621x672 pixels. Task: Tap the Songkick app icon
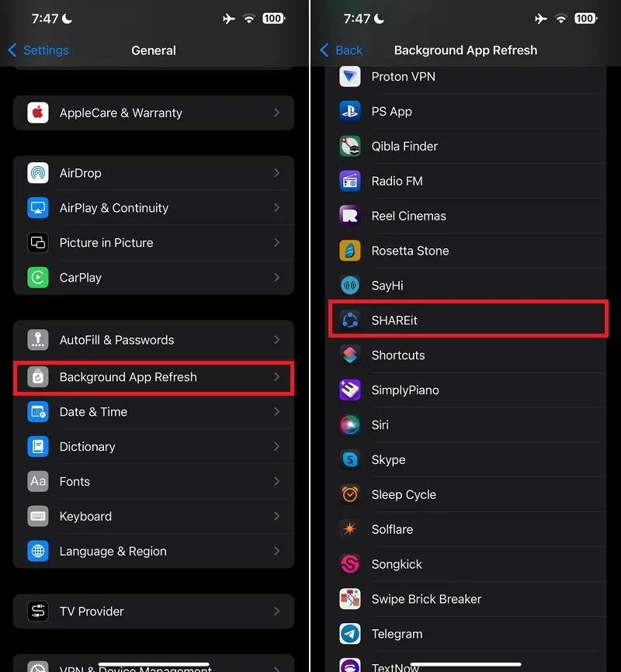350,564
